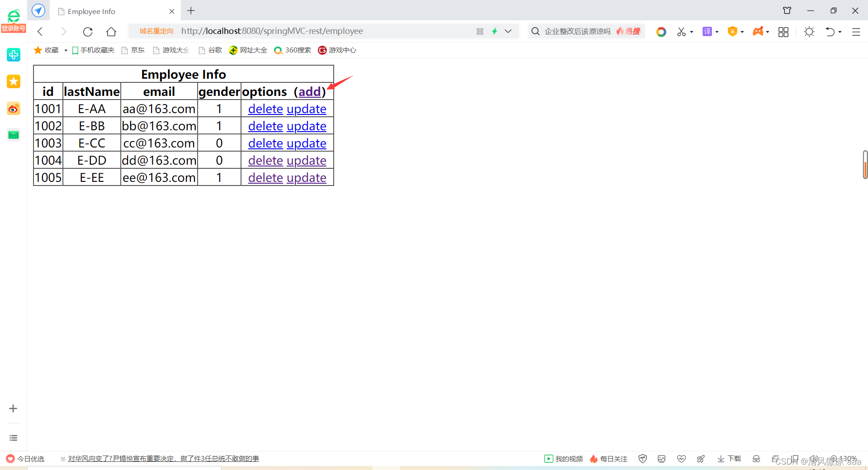The image size is (868, 470).
Task: Open the 下载 downloads button
Action: (x=729, y=459)
